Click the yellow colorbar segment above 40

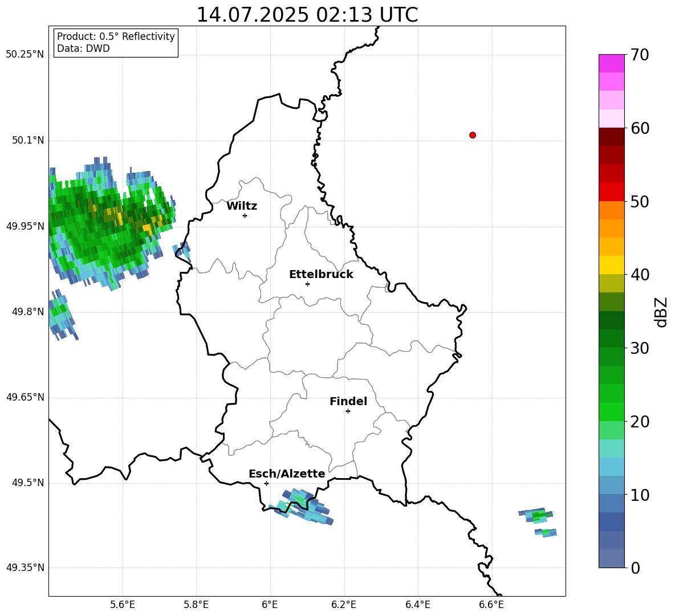(611, 266)
